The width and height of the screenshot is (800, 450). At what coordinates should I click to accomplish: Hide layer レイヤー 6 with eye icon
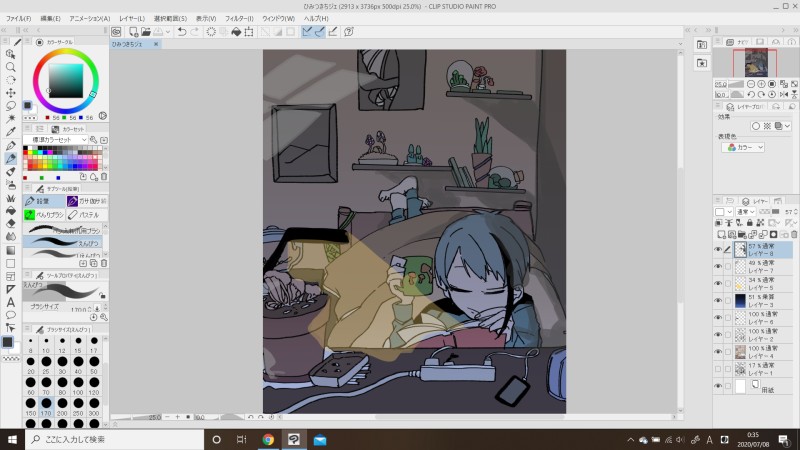pos(718,318)
